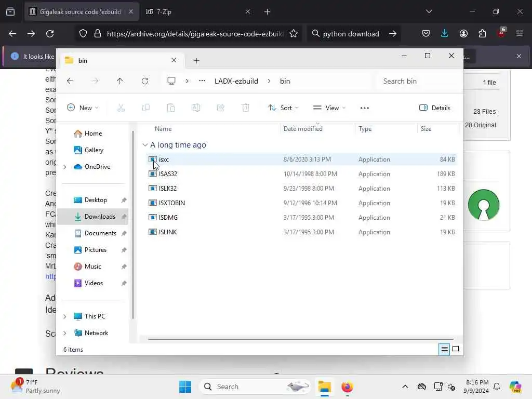Close the bin tab in Explorer

174,60
